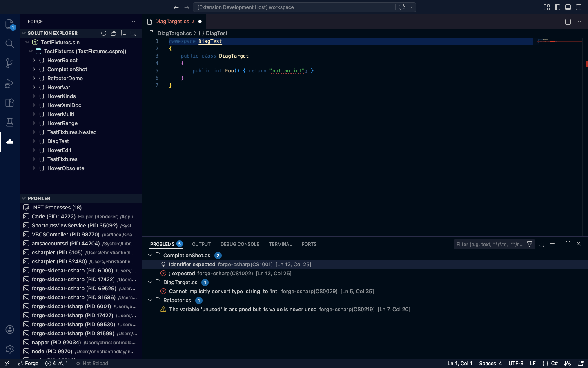Screen dimensions: 588x368
Task: Open editor more actions menu
Action: [x=579, y=22]
